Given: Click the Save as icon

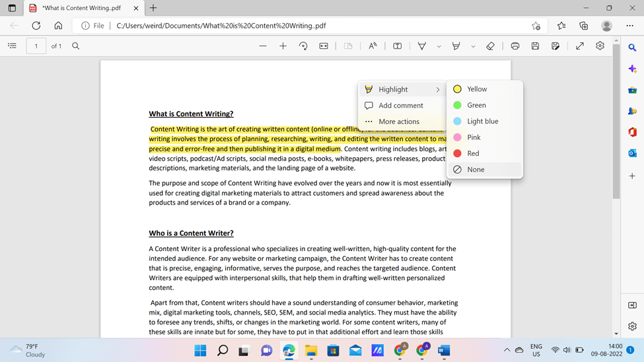Looking at the screenshot, I should [555, 46].
